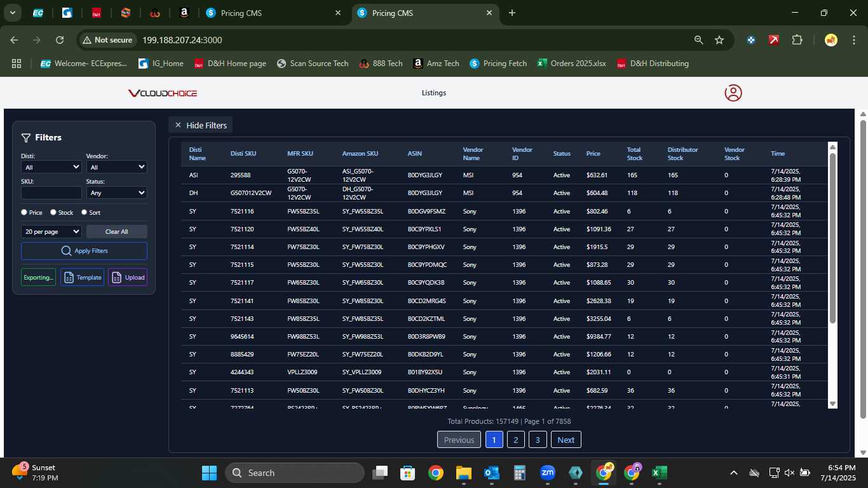Open the Status dropdown
Screen dimensions: 868x488
pos(117,193)
